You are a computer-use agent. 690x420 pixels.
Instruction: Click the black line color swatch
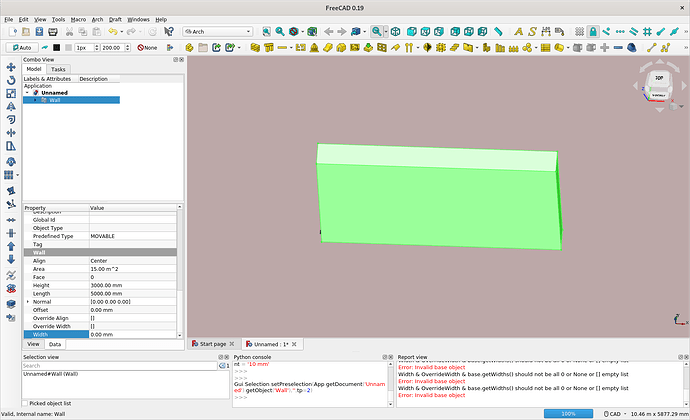pyautogui.click(x=56, y=48)
